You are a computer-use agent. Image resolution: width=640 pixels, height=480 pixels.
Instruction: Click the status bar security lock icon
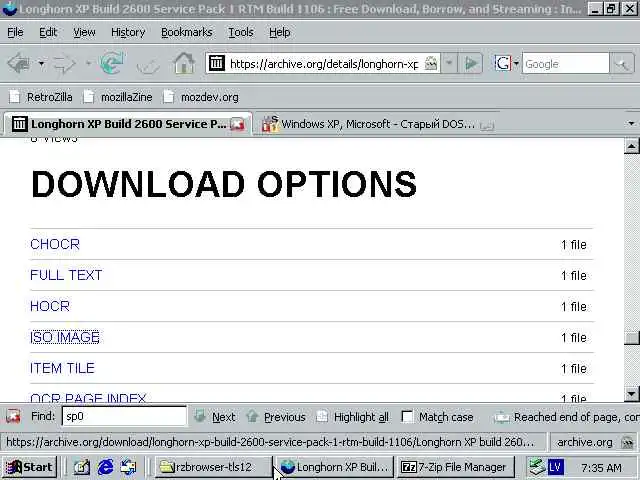click(627, 442)
